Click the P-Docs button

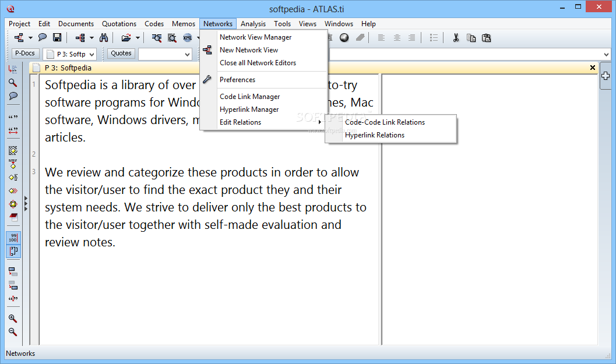tap(24, 54)
